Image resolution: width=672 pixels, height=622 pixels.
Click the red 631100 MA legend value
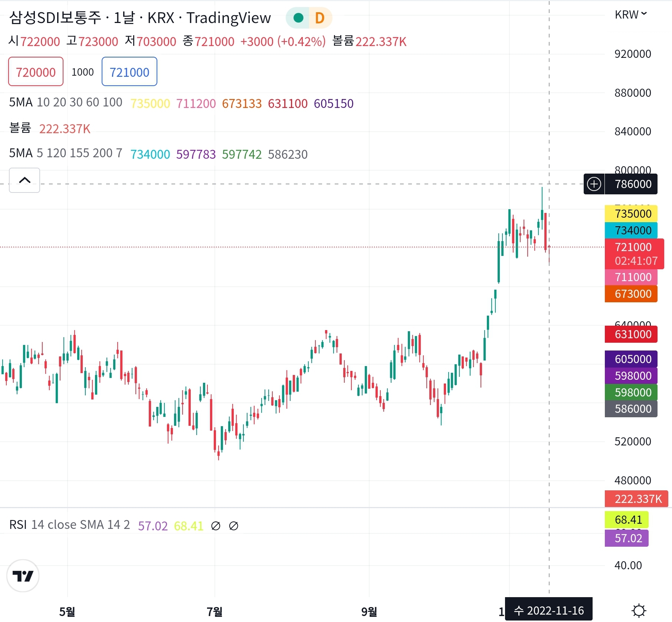click(x=288, y=103)
